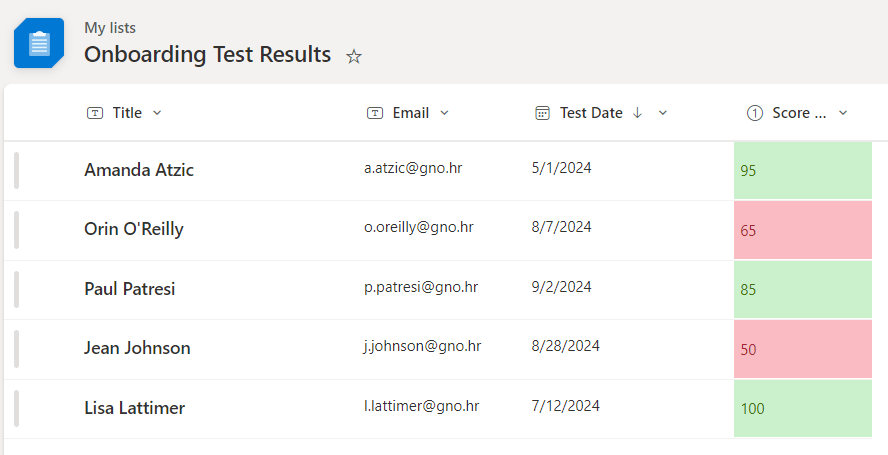Favorite the list with the star icon

(353, 57)
